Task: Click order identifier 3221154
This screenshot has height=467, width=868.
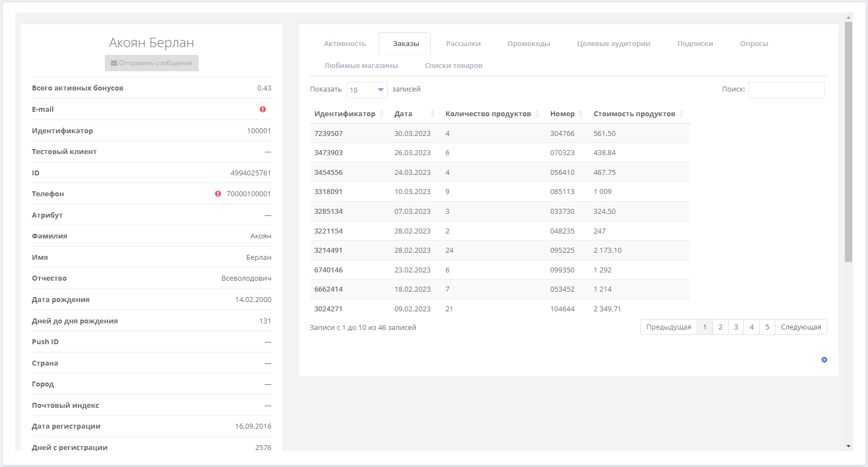Action: point(328,231)
